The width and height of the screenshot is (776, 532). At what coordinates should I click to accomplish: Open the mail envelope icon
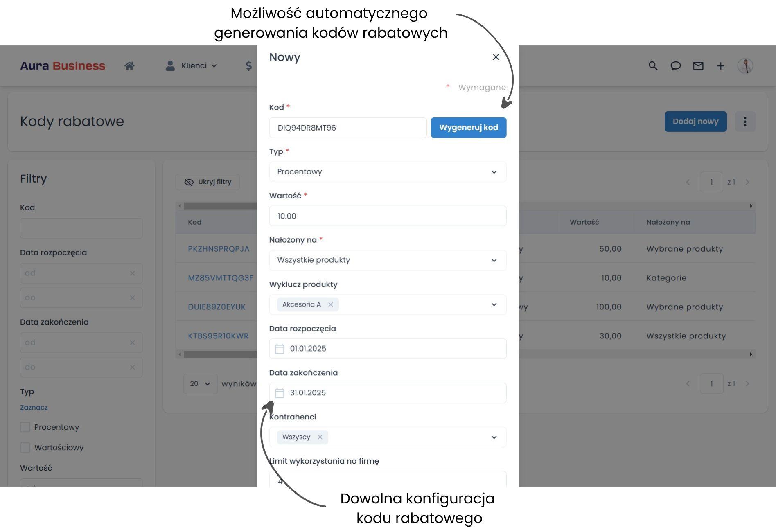[698, 66]
